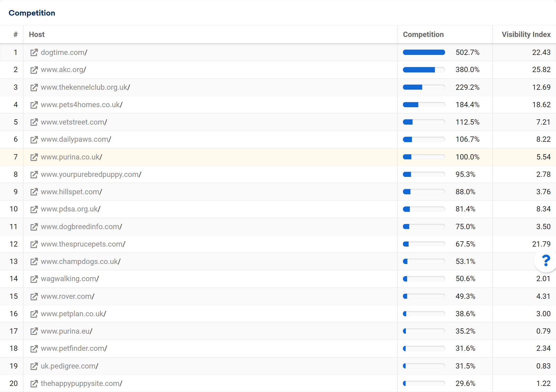Click the competition bar for www.thekennelclub.org.uk

coord(424,87)
